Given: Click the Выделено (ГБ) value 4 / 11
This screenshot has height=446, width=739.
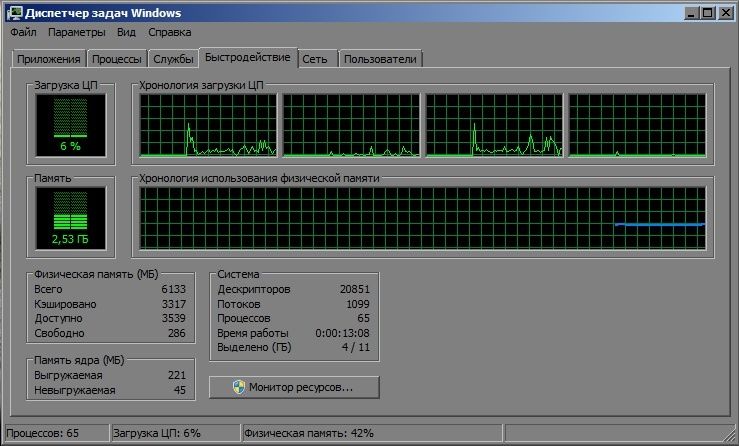Looking at the screenshot, I should 356,347.
